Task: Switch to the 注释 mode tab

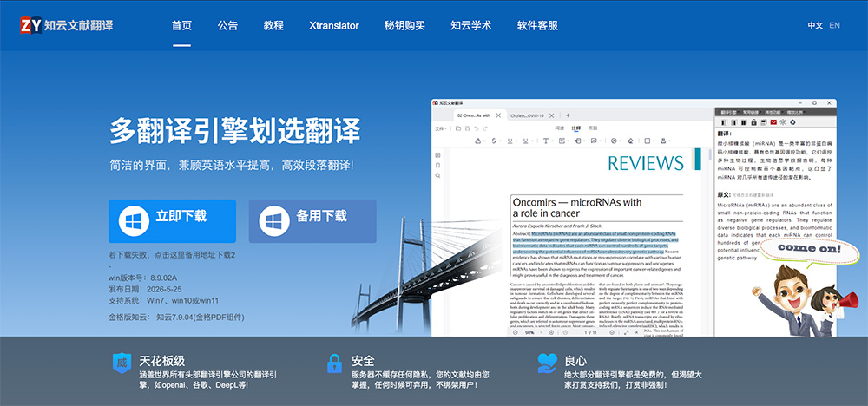Action: (576, 128)
